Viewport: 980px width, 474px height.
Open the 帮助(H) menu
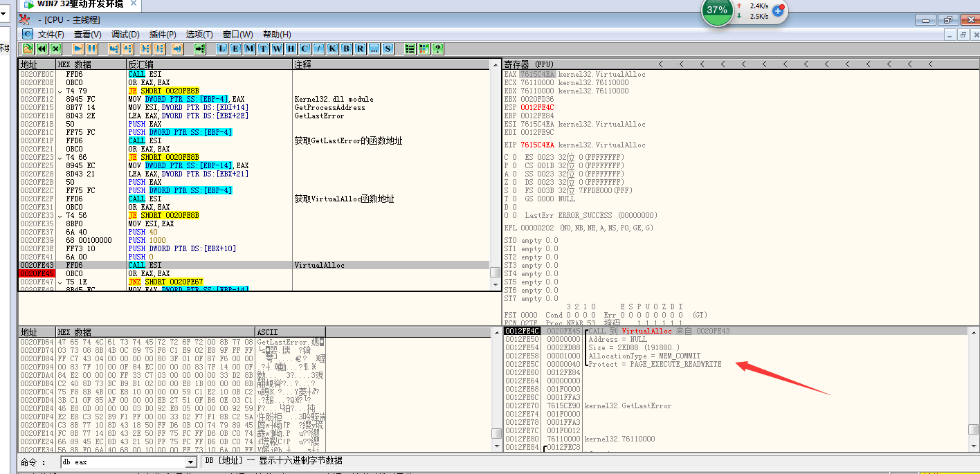[x=277, y=35]
